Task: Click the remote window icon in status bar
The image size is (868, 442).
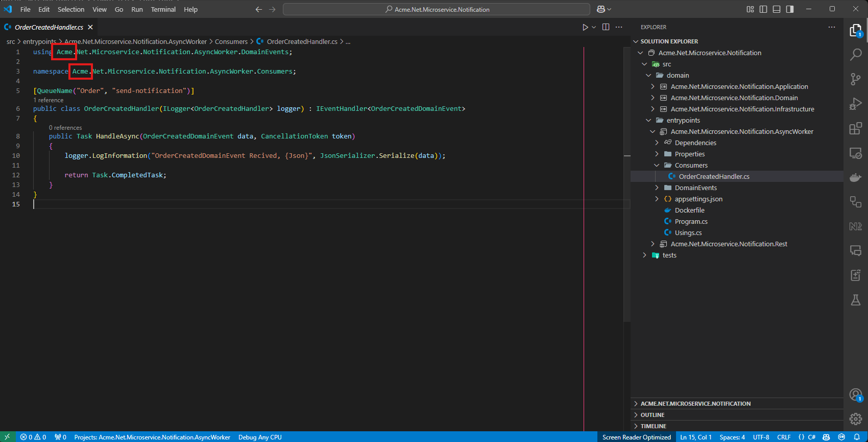Action: click(7, 437)
